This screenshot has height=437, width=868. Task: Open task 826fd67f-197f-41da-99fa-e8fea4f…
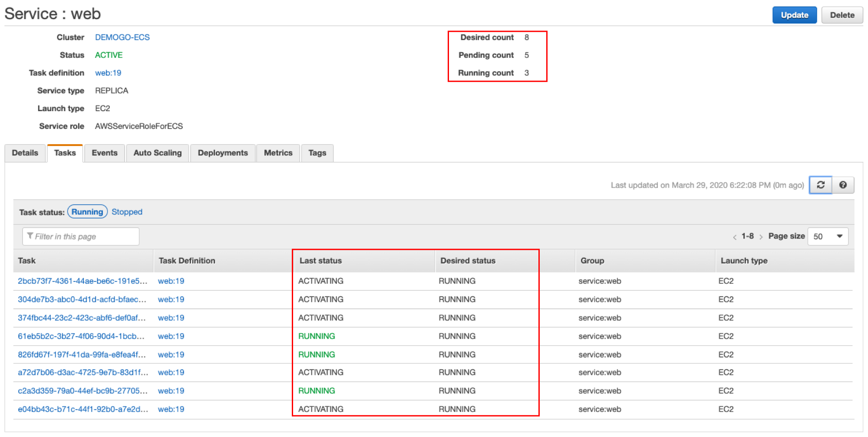pyautogui.click(x=82, y=354)
